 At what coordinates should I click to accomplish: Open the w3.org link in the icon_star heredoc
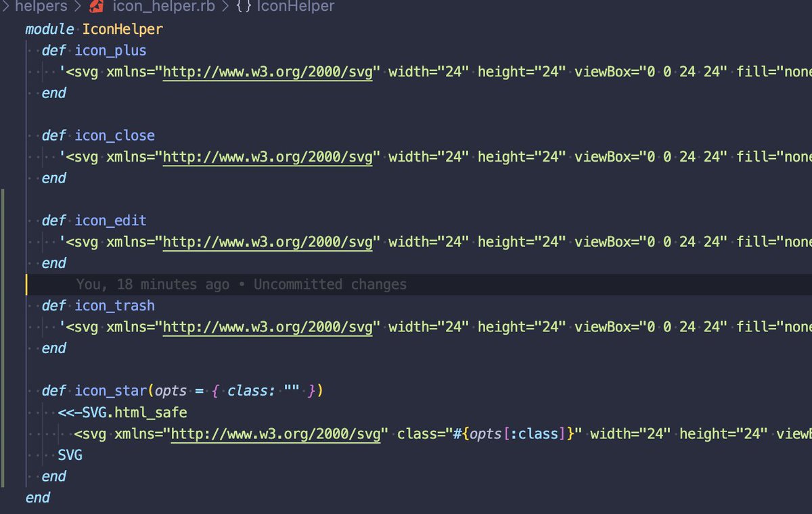274,434
